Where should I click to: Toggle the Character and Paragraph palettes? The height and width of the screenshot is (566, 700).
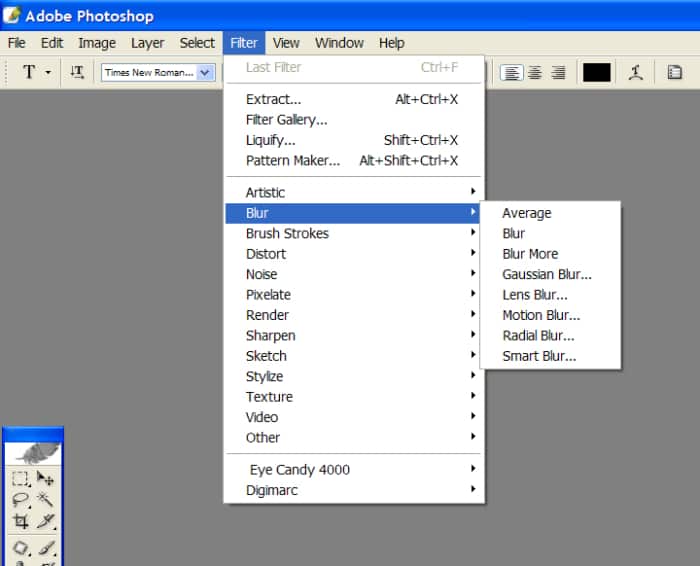pos(675,72)
